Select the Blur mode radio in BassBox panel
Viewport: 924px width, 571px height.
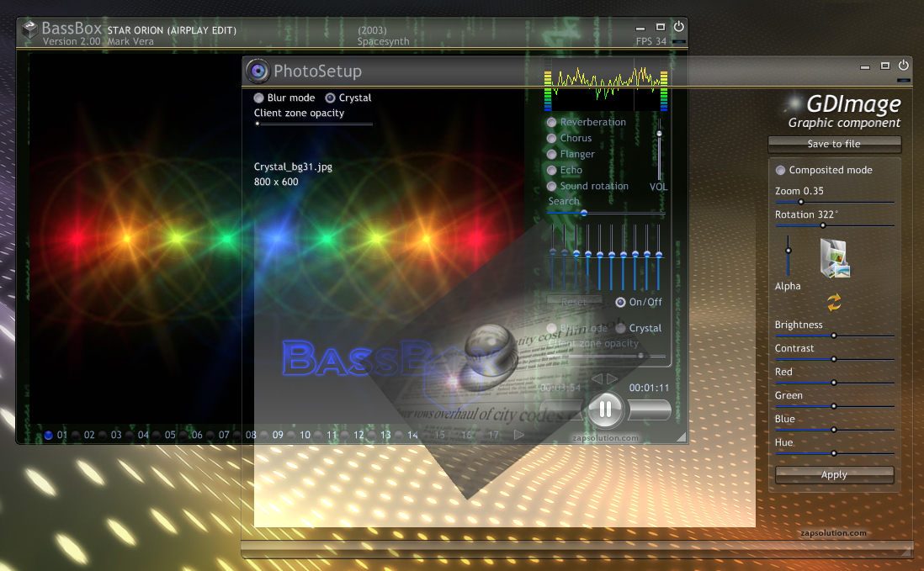pyautogui.click(x=551, y=329)
